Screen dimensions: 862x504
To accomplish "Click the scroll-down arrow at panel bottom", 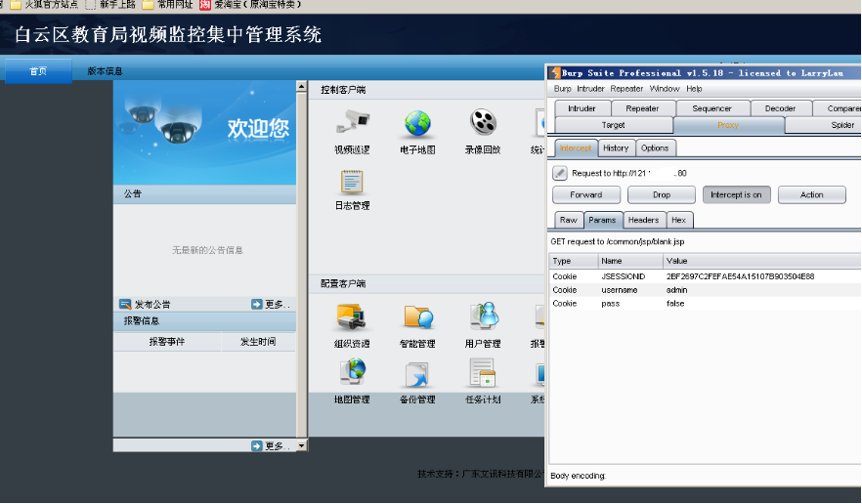I will [x=301, y=445].
